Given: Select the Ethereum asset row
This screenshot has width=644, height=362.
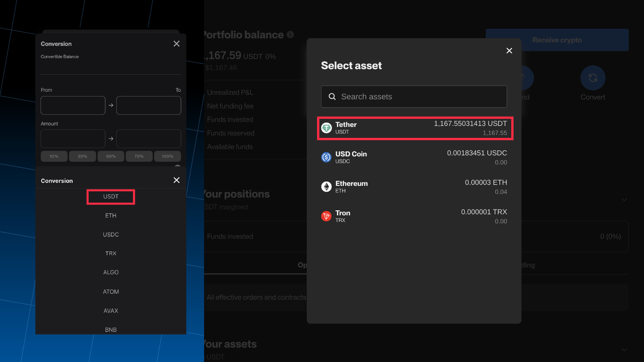Looking at the screenshot, I should [x=414, y=187].
